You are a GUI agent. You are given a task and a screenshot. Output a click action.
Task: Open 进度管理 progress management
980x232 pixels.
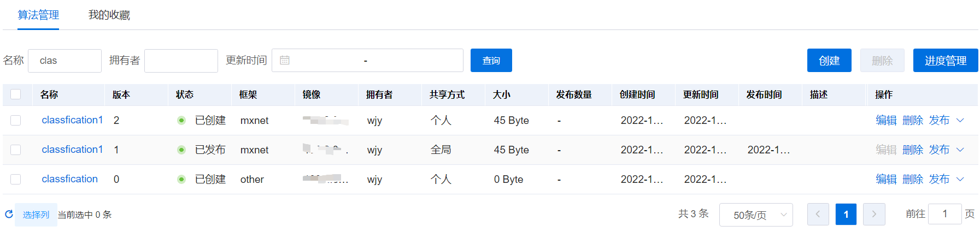click(x=945, y=61)
